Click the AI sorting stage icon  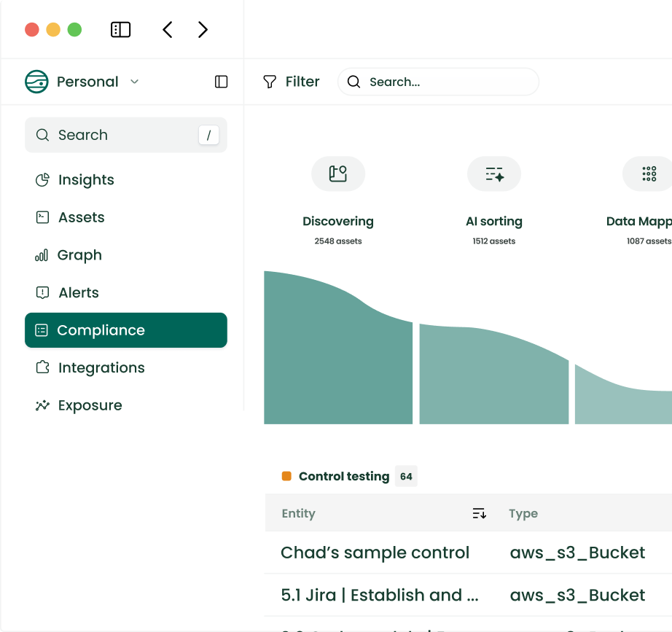[x=493, y=173]
